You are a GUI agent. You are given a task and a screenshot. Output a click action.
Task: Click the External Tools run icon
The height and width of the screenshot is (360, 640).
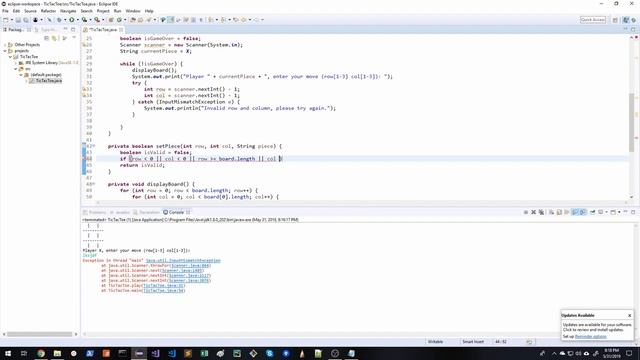coord(97,20)
